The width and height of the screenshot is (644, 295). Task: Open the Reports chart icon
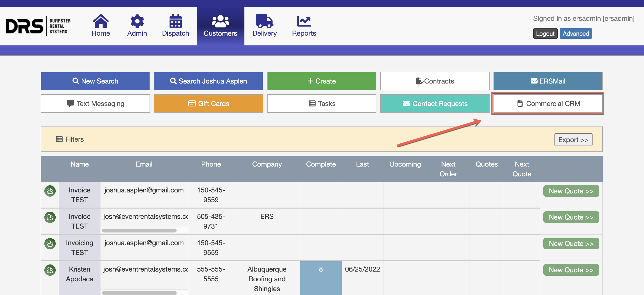pos(304,21)
